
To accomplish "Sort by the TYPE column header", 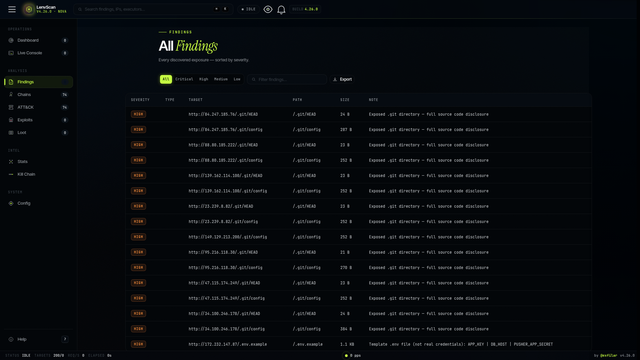I will pos(170,100).
